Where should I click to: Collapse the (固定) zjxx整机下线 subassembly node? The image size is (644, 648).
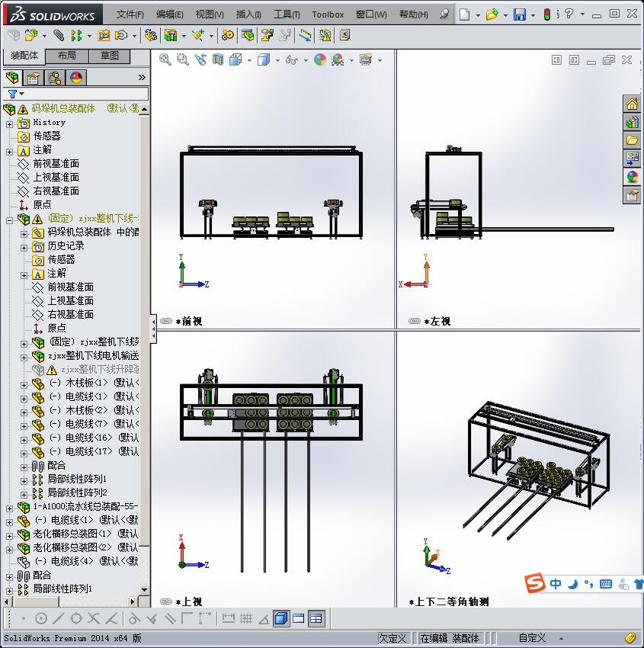click(9, 220)
